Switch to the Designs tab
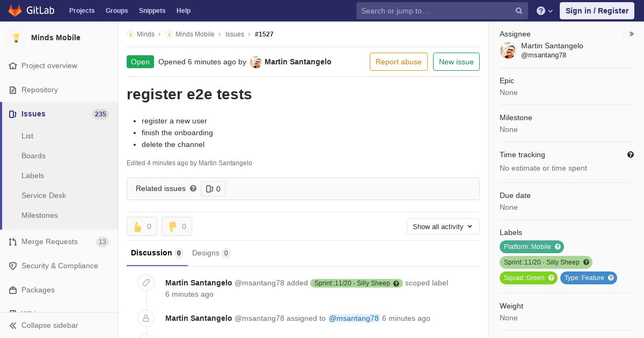644x338 pixels. (211, 253)
